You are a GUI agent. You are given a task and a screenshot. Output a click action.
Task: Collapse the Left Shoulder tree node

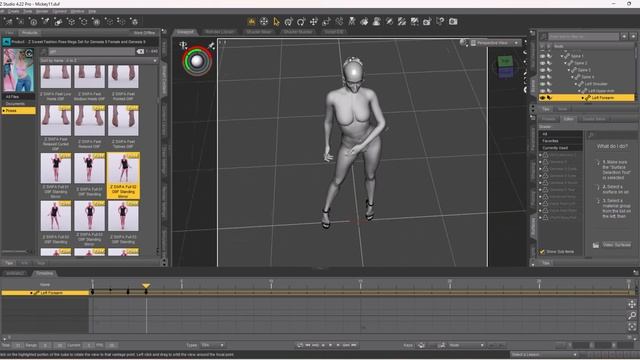(x=576, y=84)
